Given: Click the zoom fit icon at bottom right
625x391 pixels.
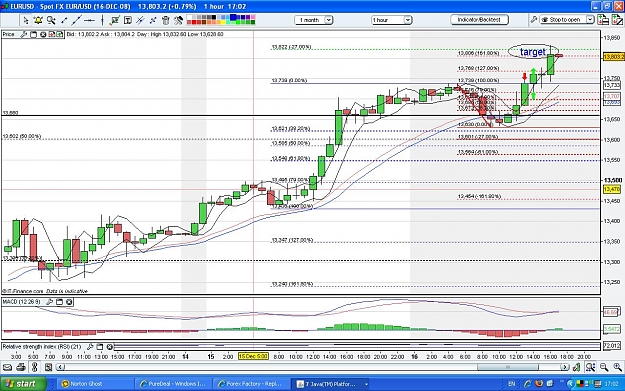Looking at the screenshot, I should 590,367.
